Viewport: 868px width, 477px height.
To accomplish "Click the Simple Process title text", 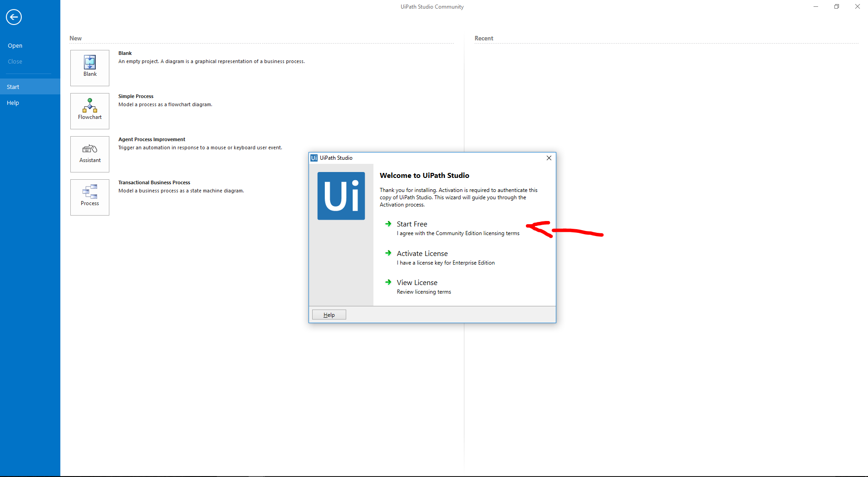I will coord(136,96).
